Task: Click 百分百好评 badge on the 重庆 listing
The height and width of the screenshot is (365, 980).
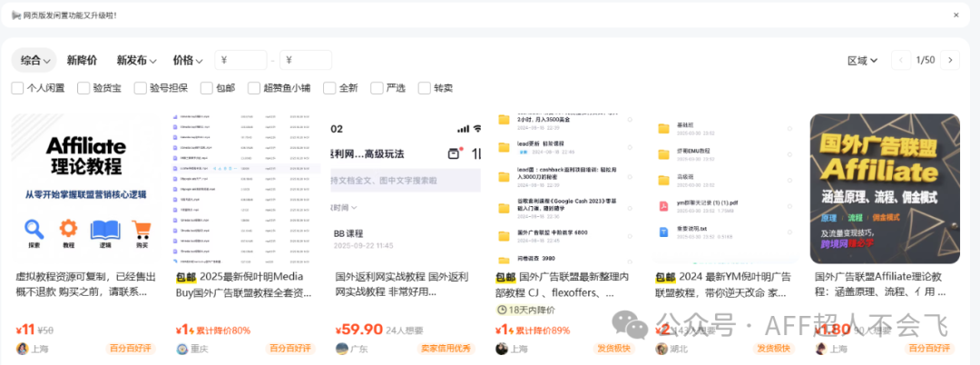Action: pos(290,349)
